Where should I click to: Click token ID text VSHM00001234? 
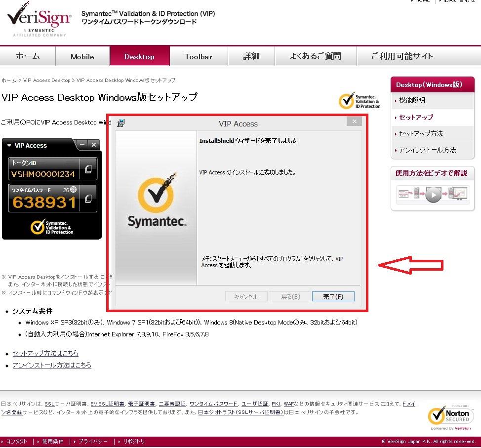43,174
